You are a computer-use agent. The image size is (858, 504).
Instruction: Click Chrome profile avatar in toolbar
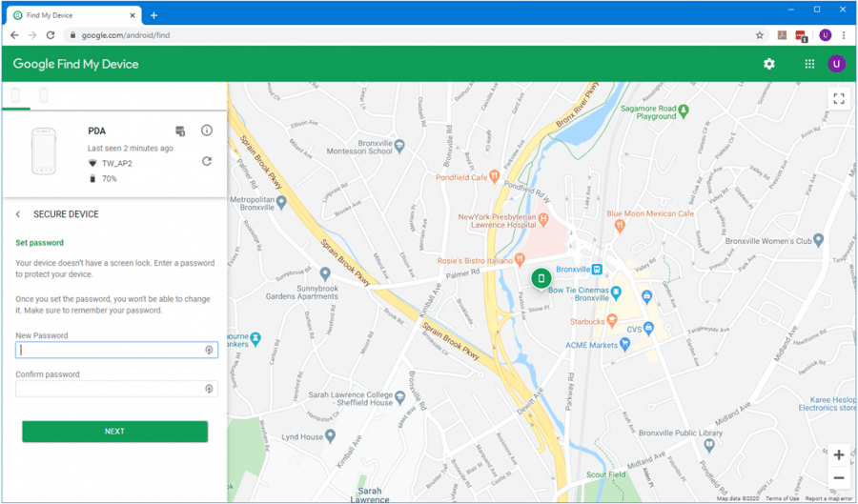(826, 35)
